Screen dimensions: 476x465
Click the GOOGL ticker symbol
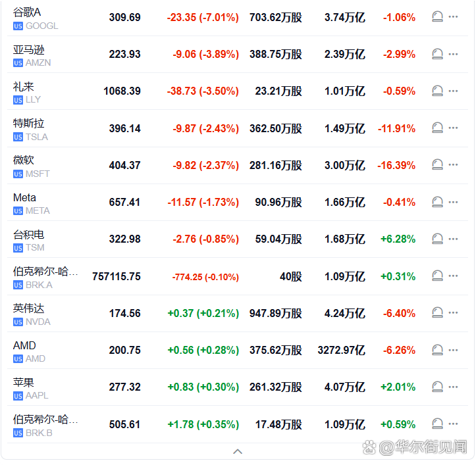click(42, 26)
